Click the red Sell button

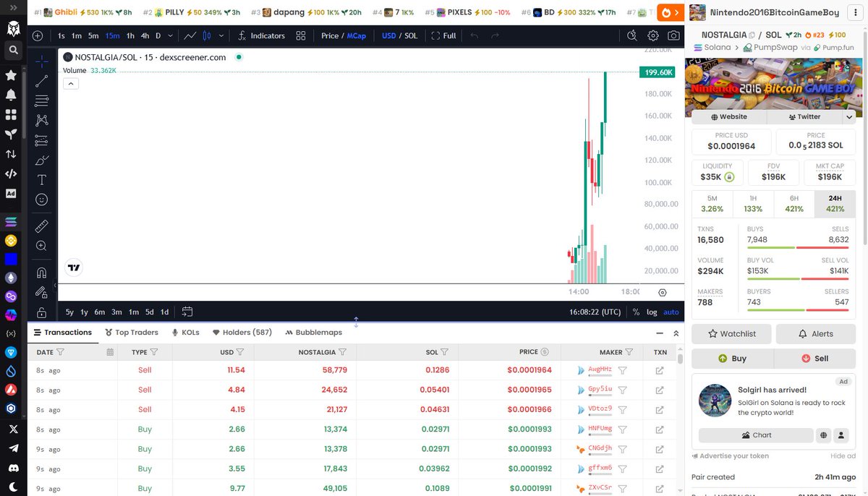click(815, 358)
